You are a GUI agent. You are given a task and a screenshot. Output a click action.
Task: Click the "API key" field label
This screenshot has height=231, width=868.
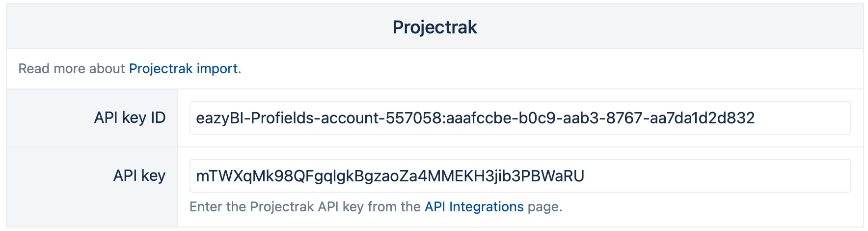point(139,176)
